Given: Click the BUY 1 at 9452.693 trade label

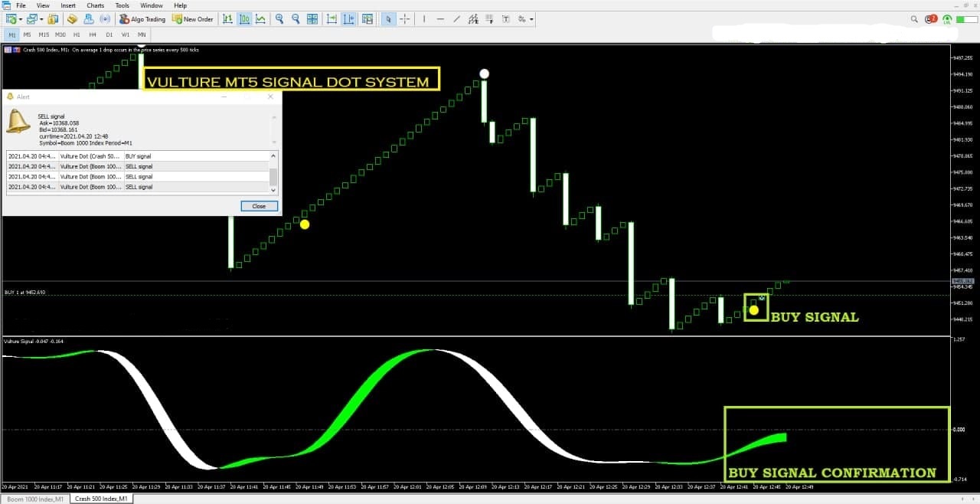Looking at the screenshot, I should tap(24, 293).
